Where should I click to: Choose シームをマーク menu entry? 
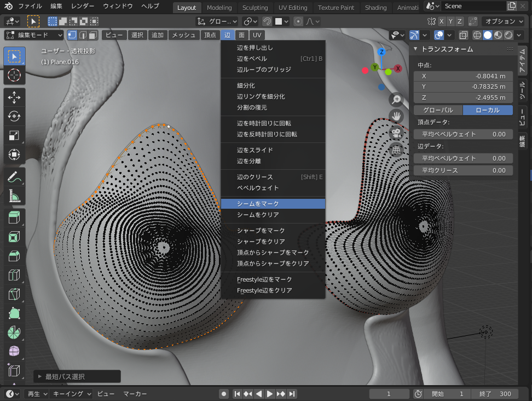[273, 204]
